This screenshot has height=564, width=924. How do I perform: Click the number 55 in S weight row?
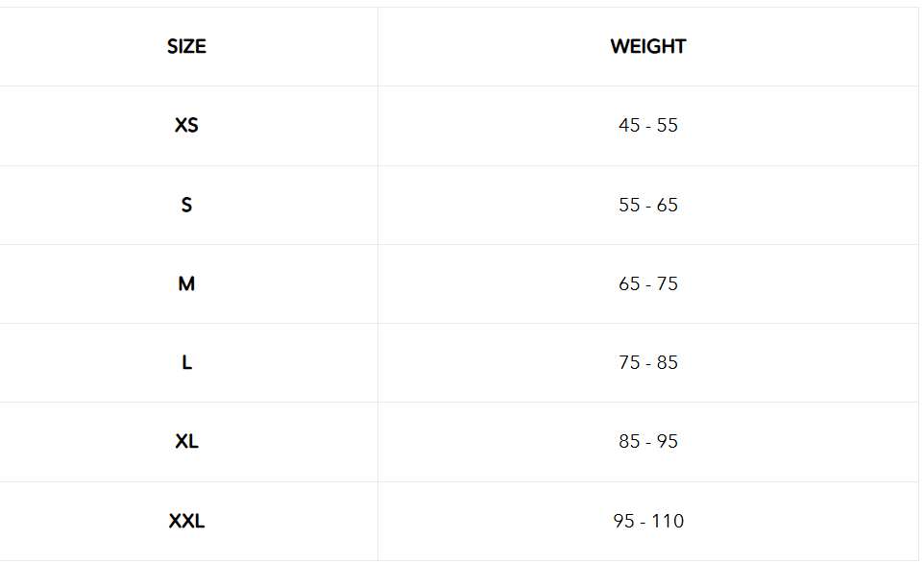click(629, 205)
